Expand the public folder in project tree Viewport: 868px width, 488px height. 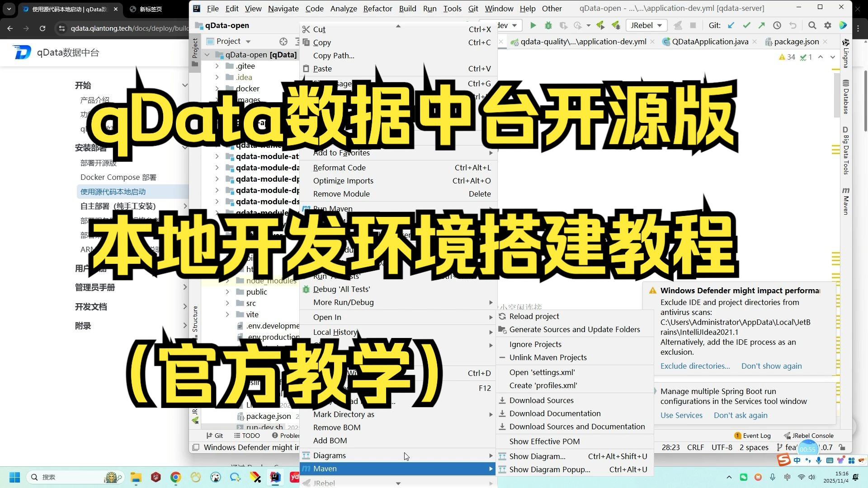[x=227, y=292]
